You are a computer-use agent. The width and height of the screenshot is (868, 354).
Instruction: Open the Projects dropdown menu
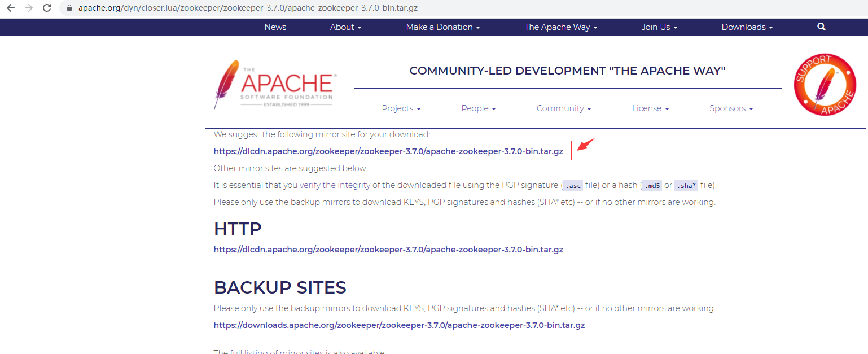(x=401, y=108)
